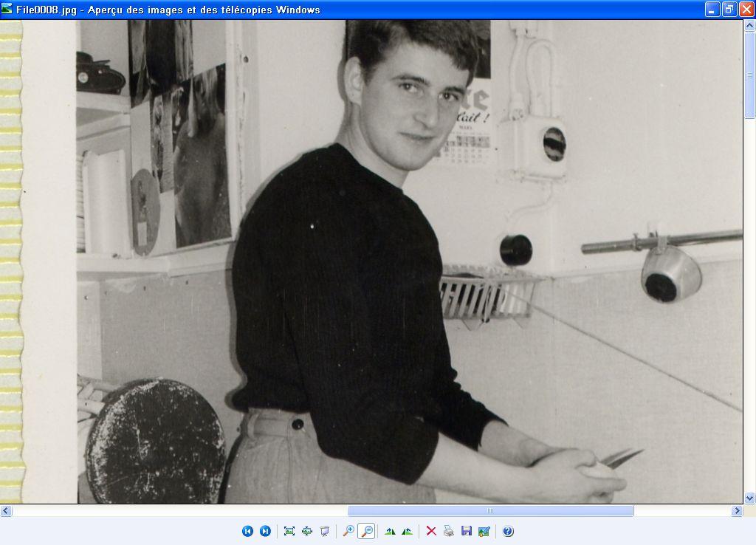Viewport: 756px width, 545px height.
Task: Advance to the next image
Action: (265, 531)
